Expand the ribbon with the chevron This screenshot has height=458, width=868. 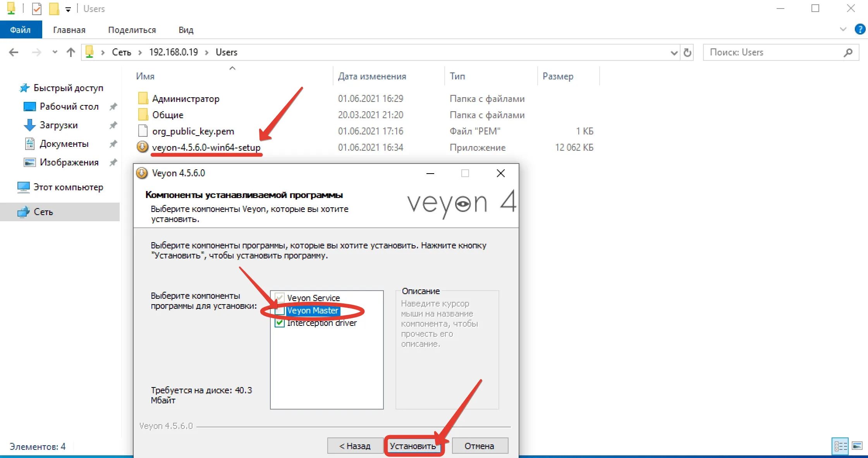[843, 29]
